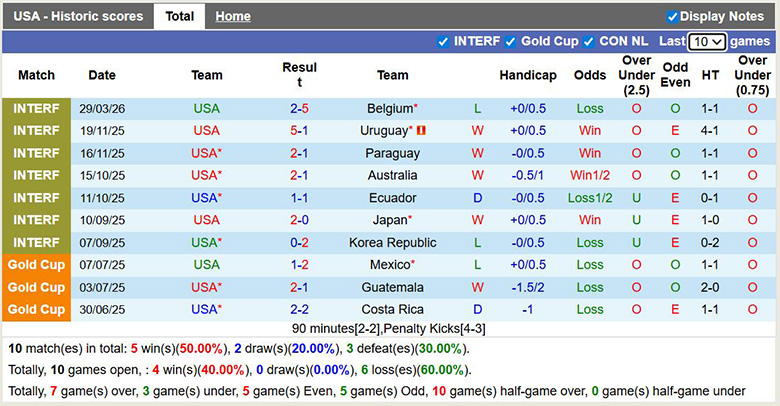Select the Total tab
Screen dimensions: 780x406
(180, 16)
